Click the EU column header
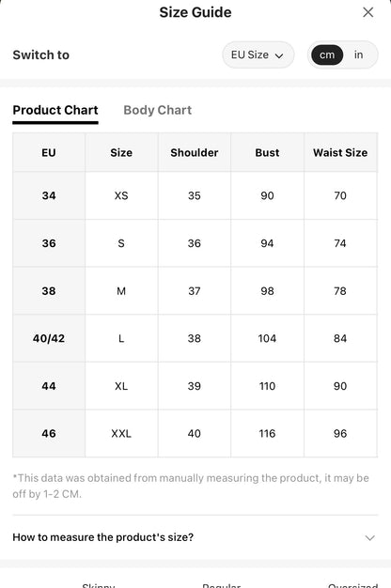391x588 pixels. [49, 152]
